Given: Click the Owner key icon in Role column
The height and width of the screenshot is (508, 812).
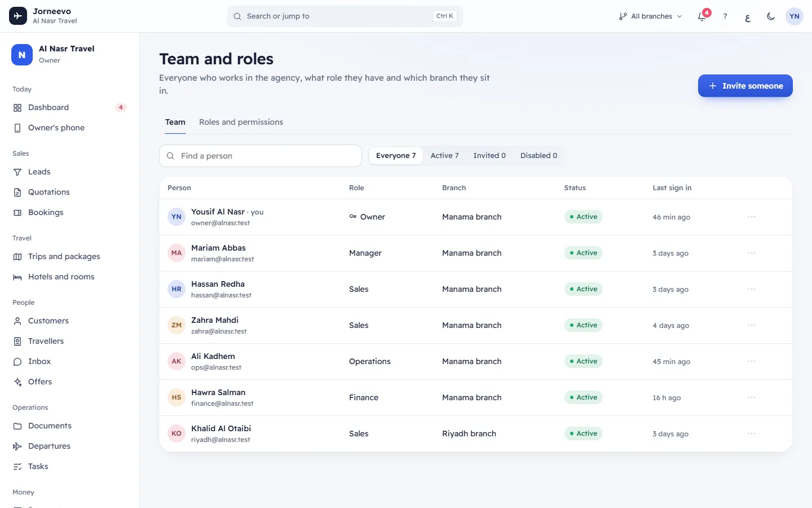Looking at the screenshot, I should pos(353,217).
